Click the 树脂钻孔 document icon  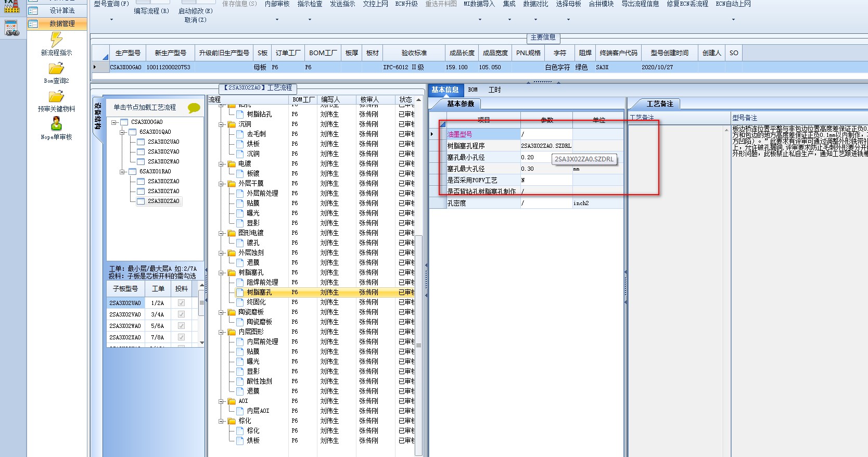coord(240,115)
